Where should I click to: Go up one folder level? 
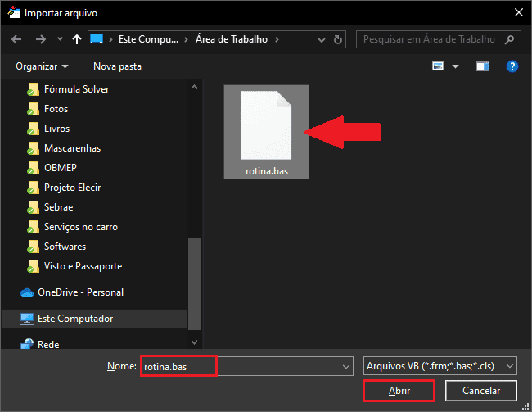pyautogui.click(x=76, y=38)
